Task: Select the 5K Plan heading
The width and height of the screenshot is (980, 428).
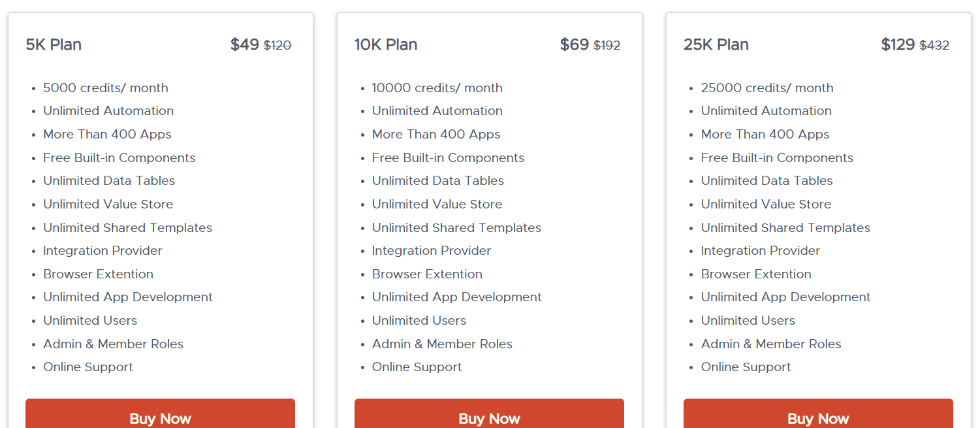Action: [x=53, y=44]
